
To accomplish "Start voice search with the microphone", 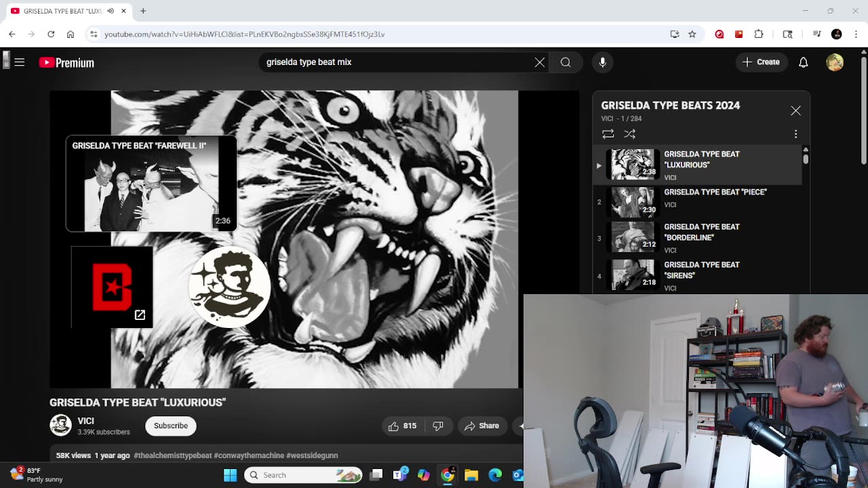I will click(x=603, y=62).
